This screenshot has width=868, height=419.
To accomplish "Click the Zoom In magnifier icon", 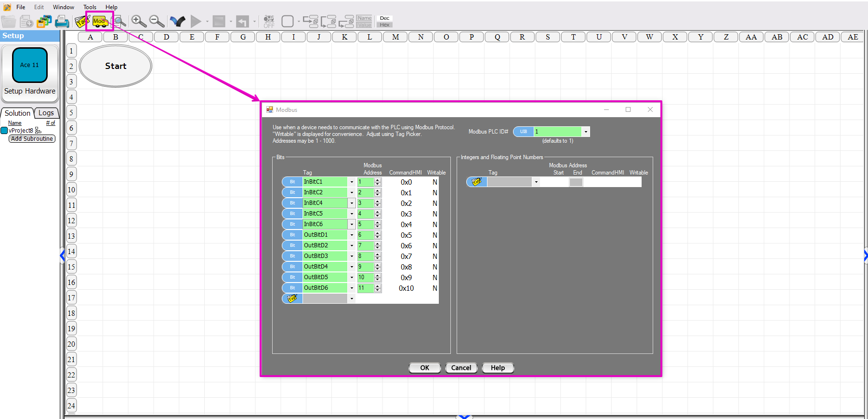I will [139, 21].
